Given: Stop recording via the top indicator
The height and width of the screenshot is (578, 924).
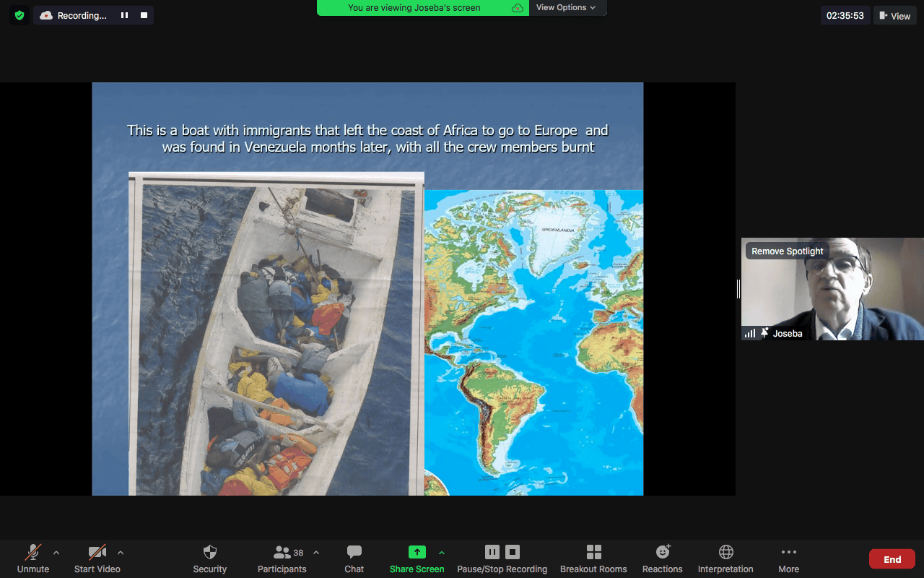Looking at the screenshot, I should (x=144, y=15).
